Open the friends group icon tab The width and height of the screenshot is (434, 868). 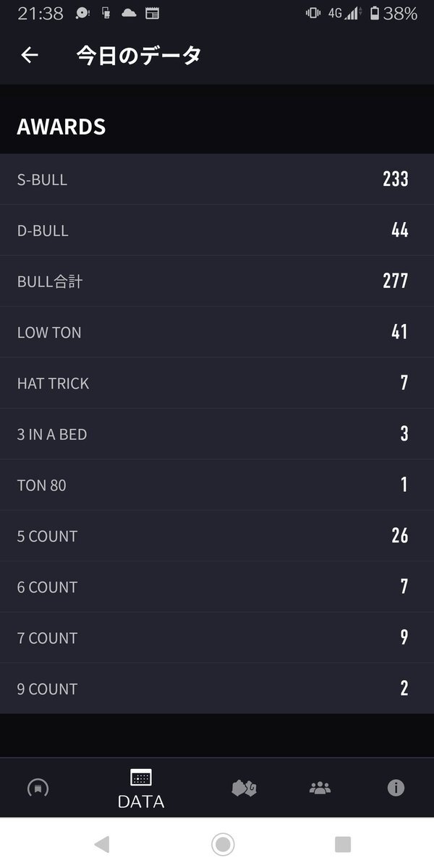click(320, 788)
